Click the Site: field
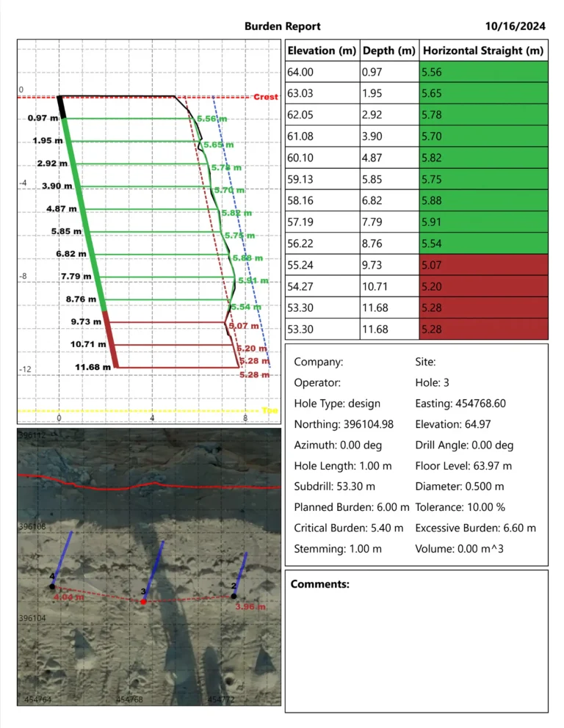564x728 pixels. click(425, 362)
